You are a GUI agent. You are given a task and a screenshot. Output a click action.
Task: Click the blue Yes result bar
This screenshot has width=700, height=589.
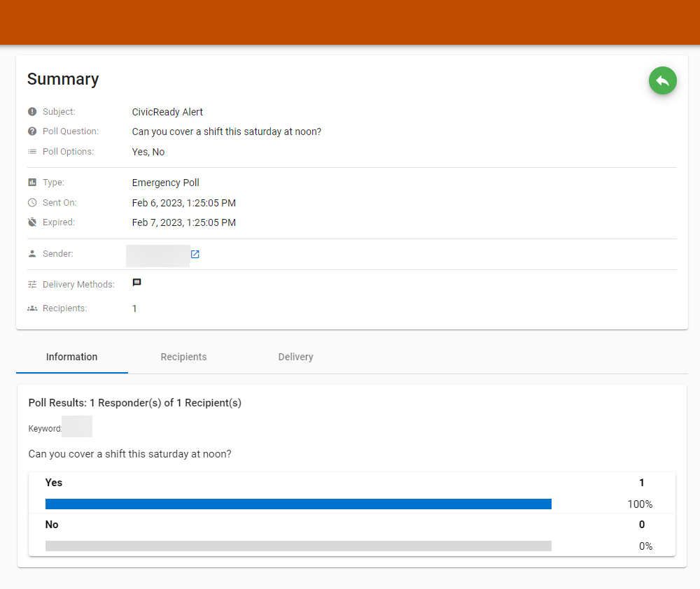tap(298, 504)
